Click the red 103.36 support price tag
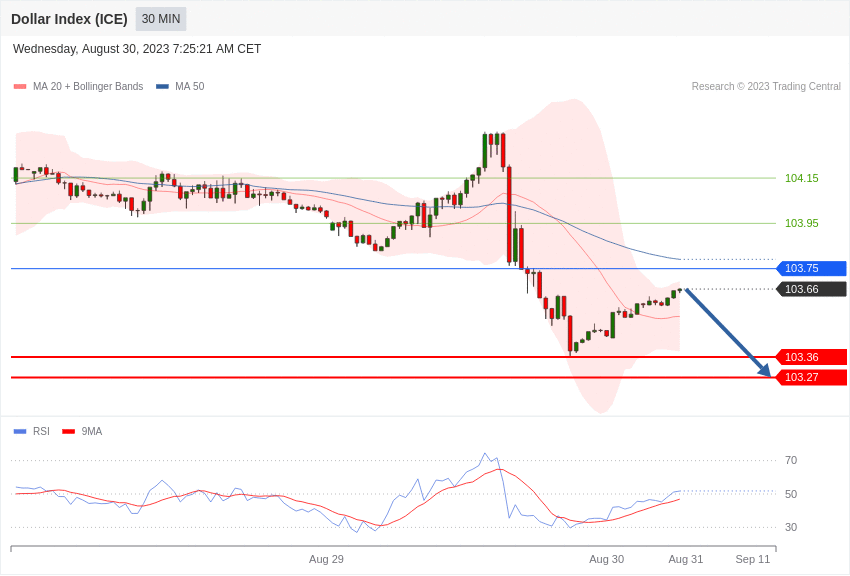850x576 pixels. tap(812, 357)
